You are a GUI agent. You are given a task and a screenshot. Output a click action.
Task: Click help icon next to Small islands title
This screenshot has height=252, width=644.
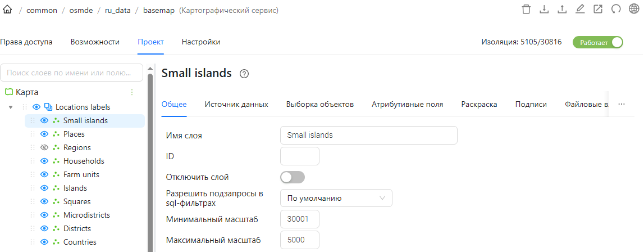(244, 74)
